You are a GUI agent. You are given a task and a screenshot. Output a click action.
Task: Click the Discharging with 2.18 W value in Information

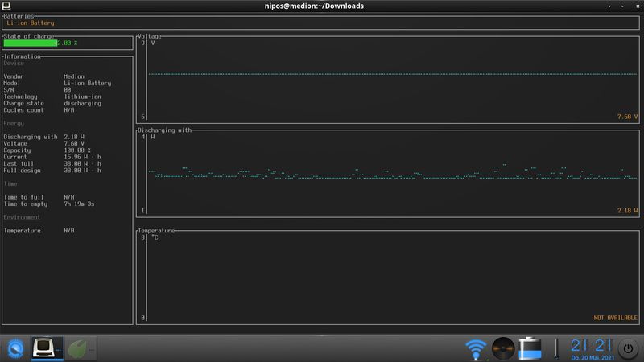click(74, 137)
